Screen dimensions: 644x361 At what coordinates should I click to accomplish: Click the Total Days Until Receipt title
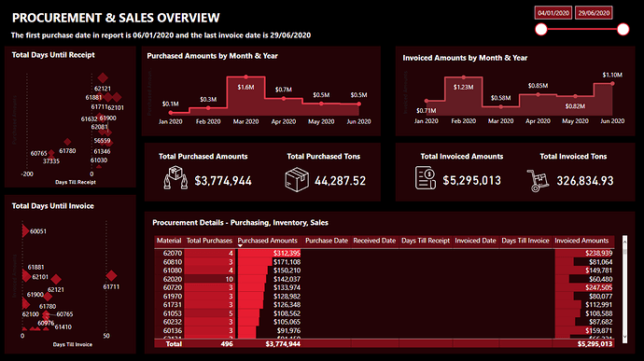53,55
